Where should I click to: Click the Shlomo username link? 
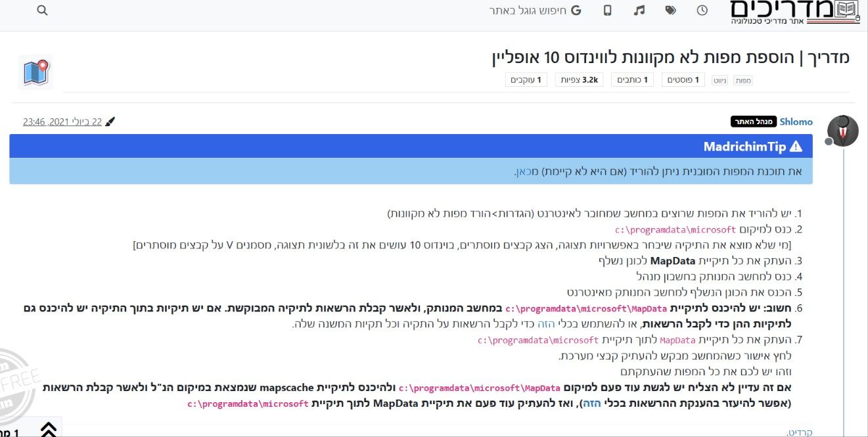(x=796, y=122)
